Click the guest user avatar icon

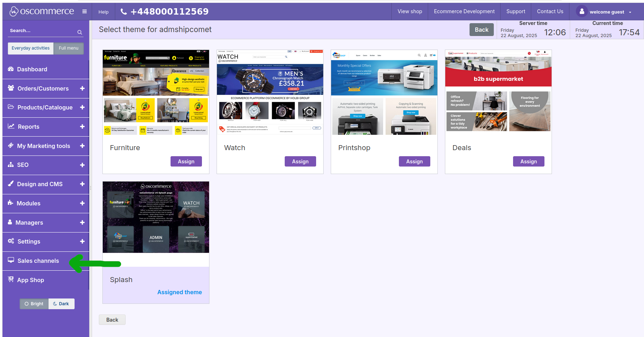[582, 11]
